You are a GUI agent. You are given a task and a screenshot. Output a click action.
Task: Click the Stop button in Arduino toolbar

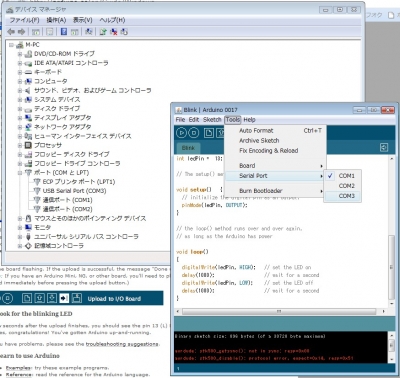point(194,133)
